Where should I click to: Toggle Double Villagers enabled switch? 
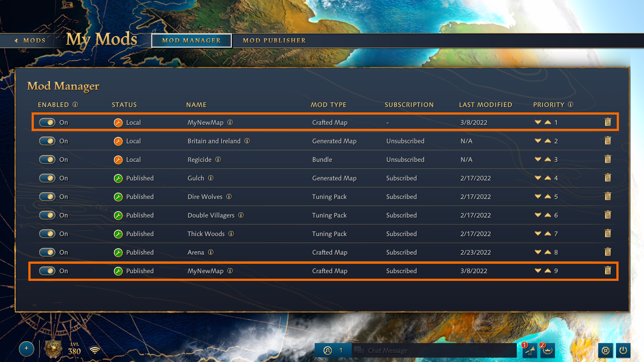47,215
